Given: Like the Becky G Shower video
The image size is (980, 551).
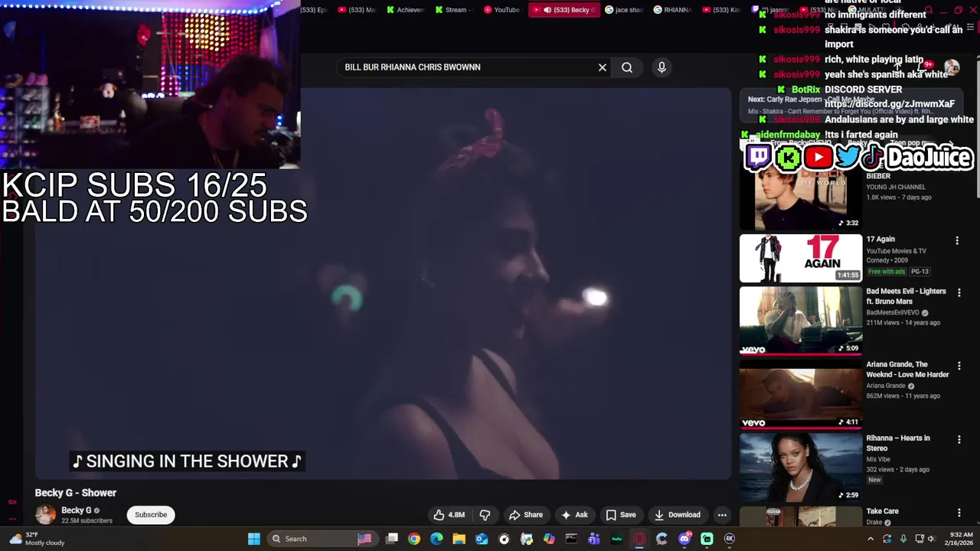Looking at the screenshot, I should [x=449, y=515].
